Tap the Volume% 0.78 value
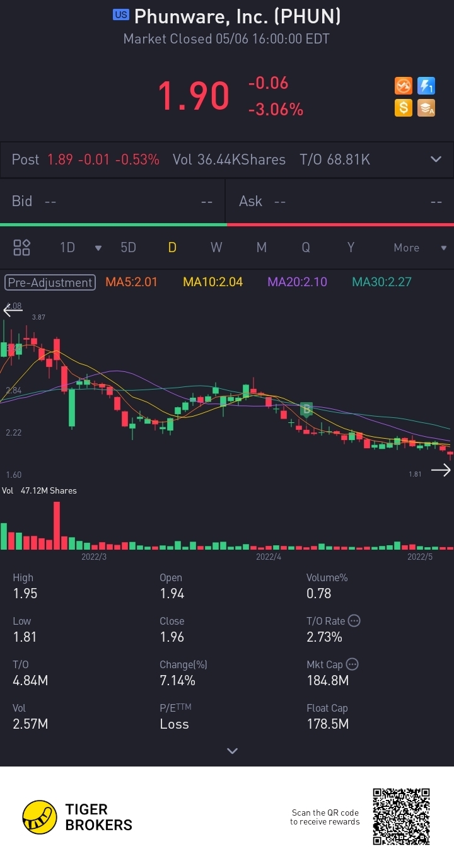Image resolution: width=454 pixels, height=868 pixels. pos(319,593)
